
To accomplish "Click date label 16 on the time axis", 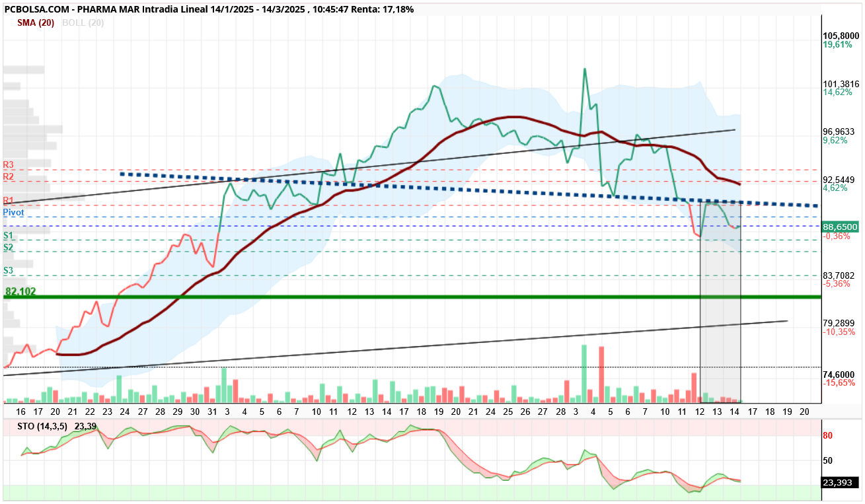I will 20,411.
